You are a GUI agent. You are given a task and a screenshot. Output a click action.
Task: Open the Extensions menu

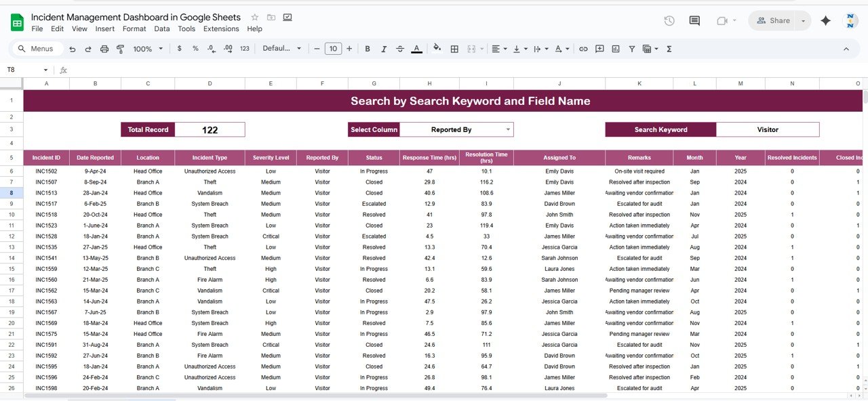[221, 28]
